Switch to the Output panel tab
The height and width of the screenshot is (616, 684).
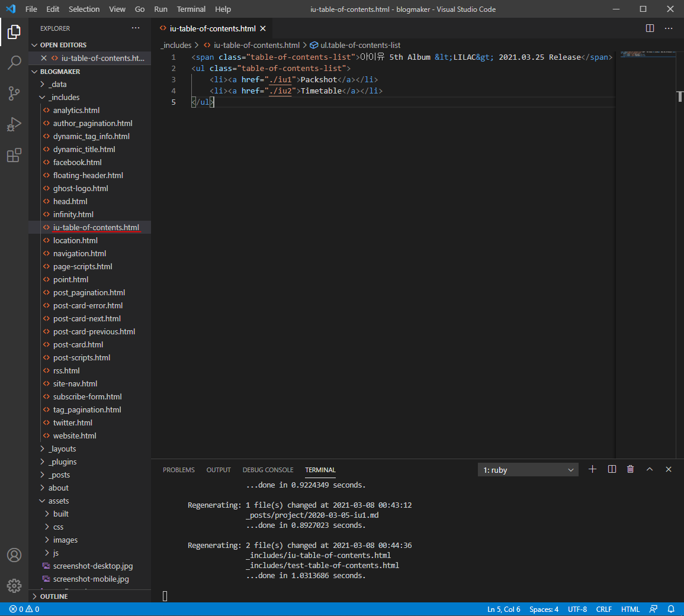click(219, 470)
